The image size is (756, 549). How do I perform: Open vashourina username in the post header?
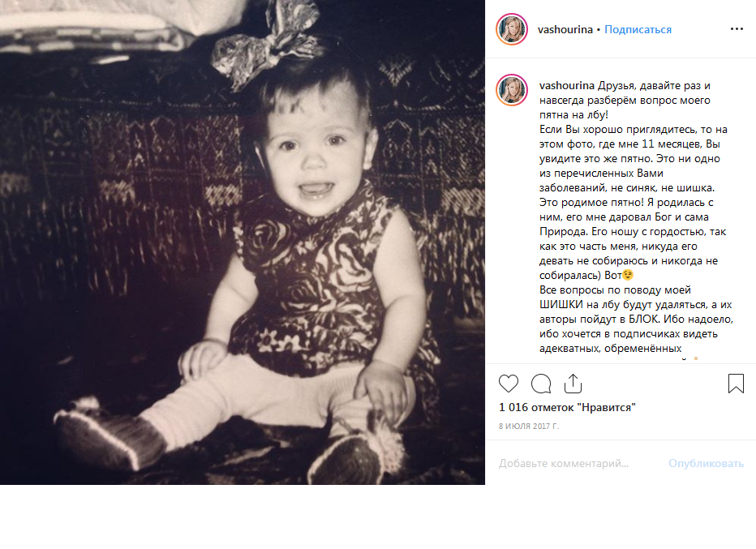click(565, 29)
